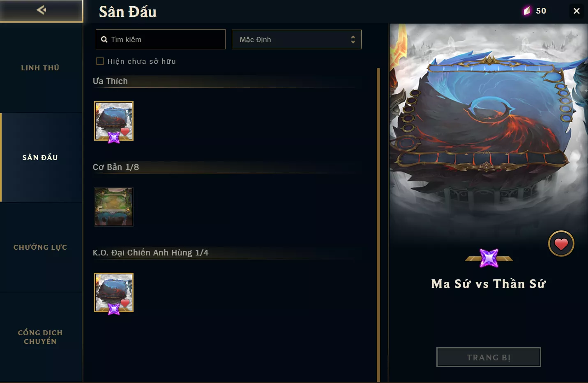This screenshot has width=588, height=383.
Task: Click the search magnifier icon
Action: pos(104,39)
